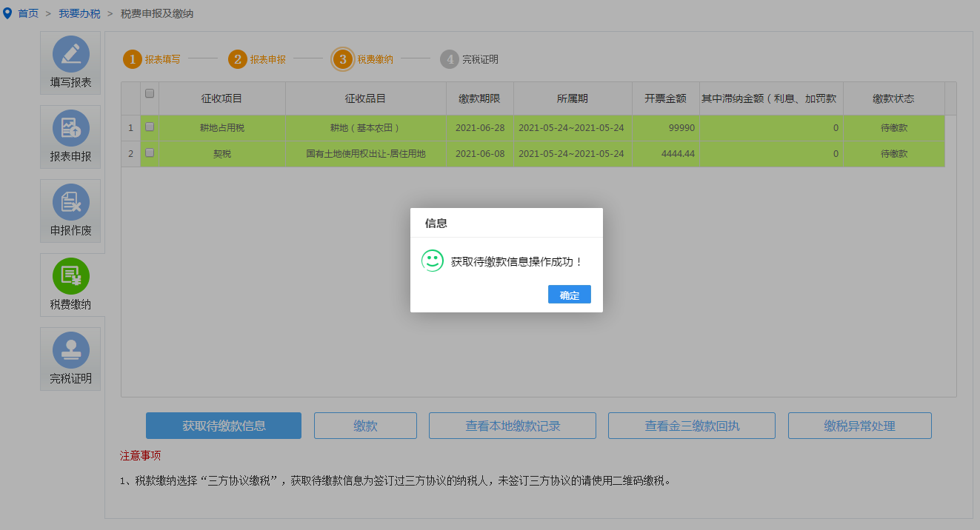Click the 耕地占用税 cell

pyautogui.click(x=222, y=128)
